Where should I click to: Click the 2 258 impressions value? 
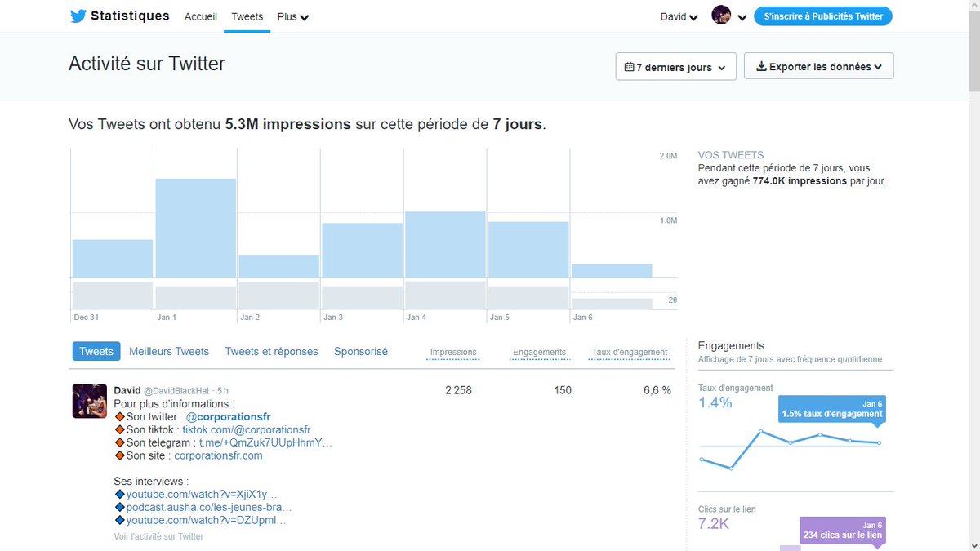point(458,390)
